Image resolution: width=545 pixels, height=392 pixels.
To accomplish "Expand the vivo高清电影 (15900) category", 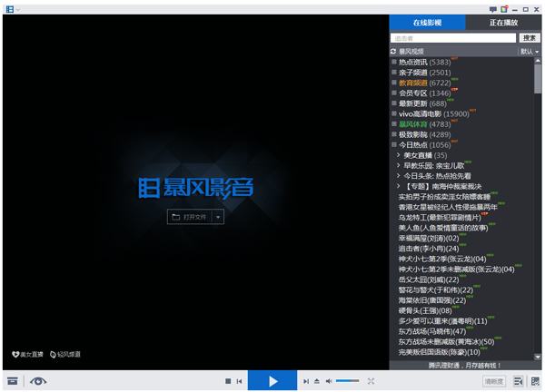I will [x=394, y=113].
